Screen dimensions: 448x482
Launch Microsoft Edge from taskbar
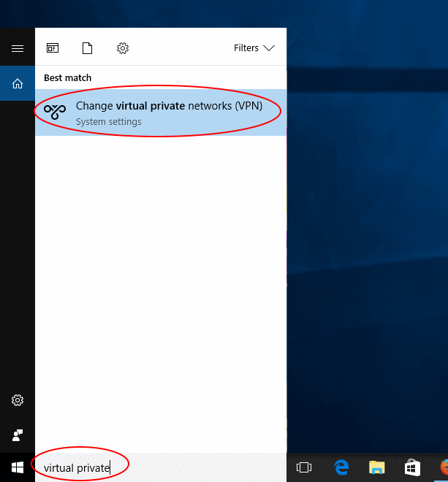coord(341,467)
